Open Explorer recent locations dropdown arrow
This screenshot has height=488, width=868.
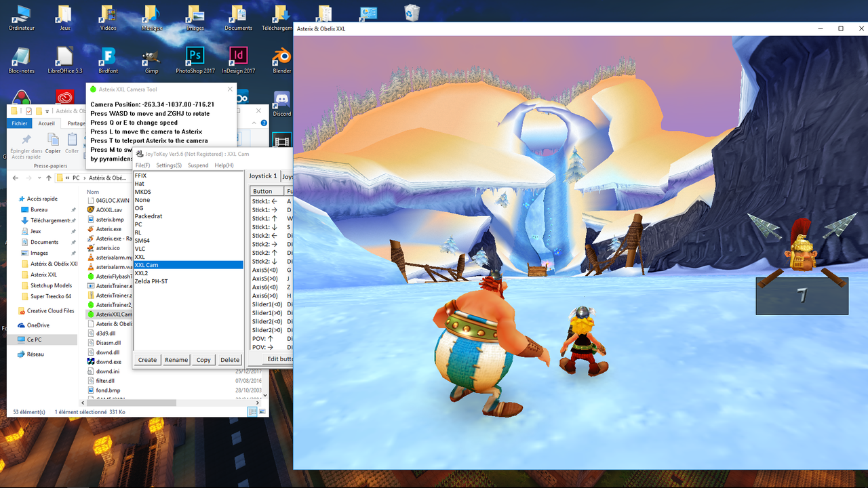point(39,178)
